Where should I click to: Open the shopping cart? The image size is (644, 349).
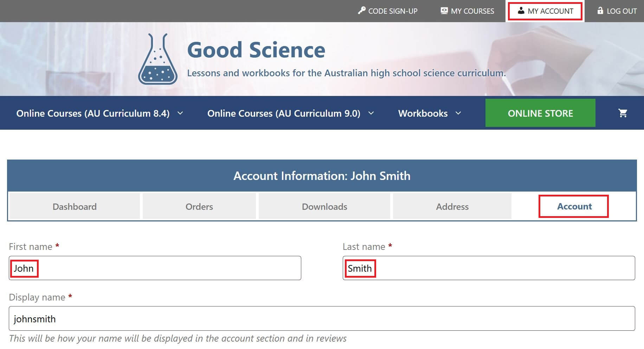(x=623, y=113)
